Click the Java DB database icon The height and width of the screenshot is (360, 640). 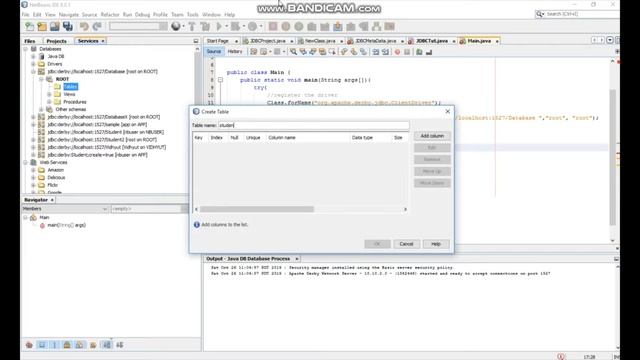(x=42, y=56)
